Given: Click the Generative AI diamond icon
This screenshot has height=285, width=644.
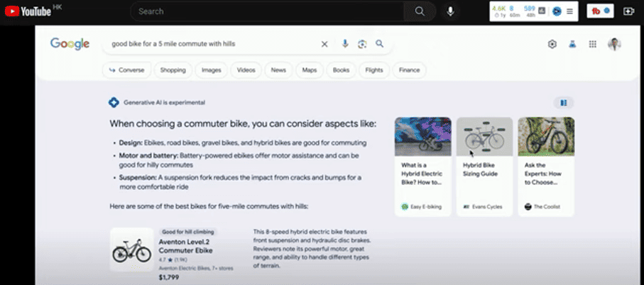Looking at the screenshot, I should [x=114, y=103].
